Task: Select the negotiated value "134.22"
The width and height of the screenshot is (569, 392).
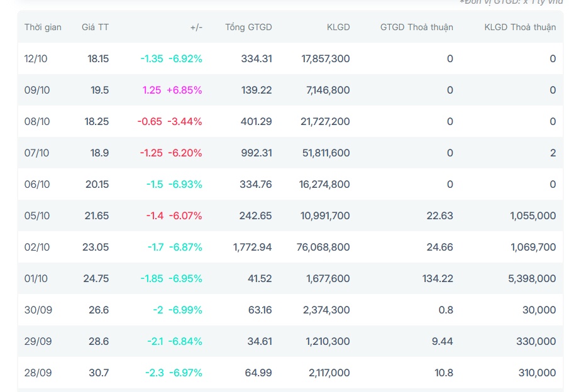Action: click(x=438, y=278)
